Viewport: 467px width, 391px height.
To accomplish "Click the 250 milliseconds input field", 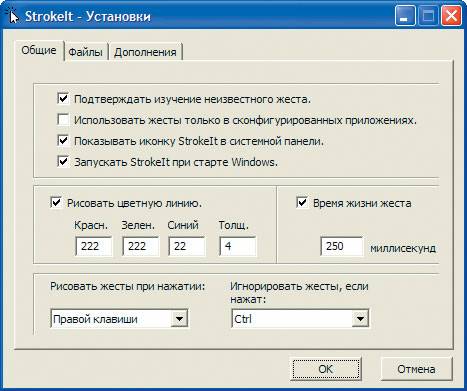I will [x=342, y=246].
